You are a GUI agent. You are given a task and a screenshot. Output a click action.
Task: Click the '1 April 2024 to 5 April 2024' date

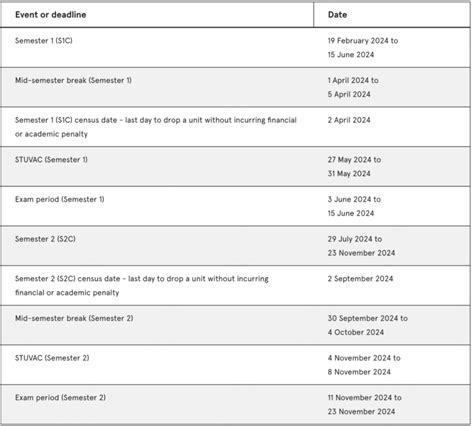(x=353, y=87)
